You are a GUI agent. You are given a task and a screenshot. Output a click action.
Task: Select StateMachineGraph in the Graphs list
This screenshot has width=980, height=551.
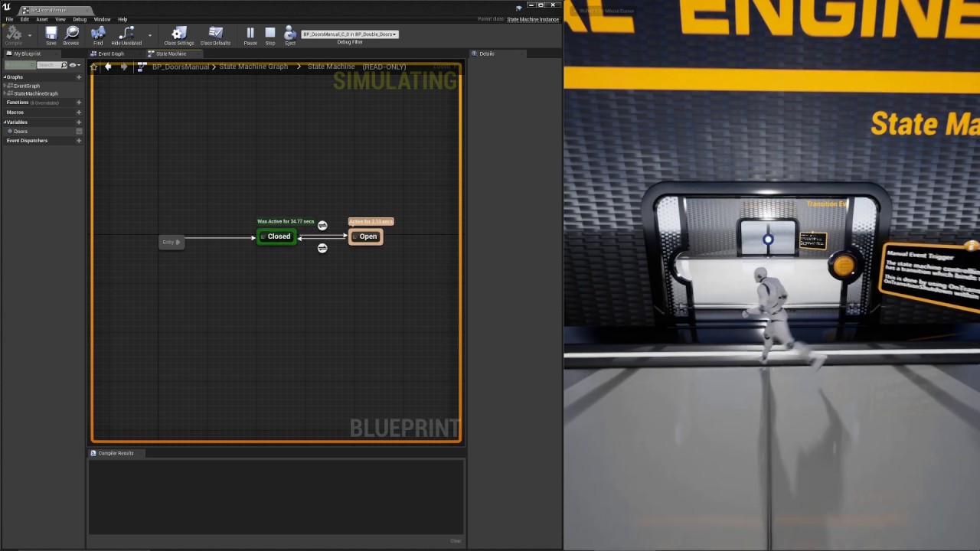tap(35, 93)
